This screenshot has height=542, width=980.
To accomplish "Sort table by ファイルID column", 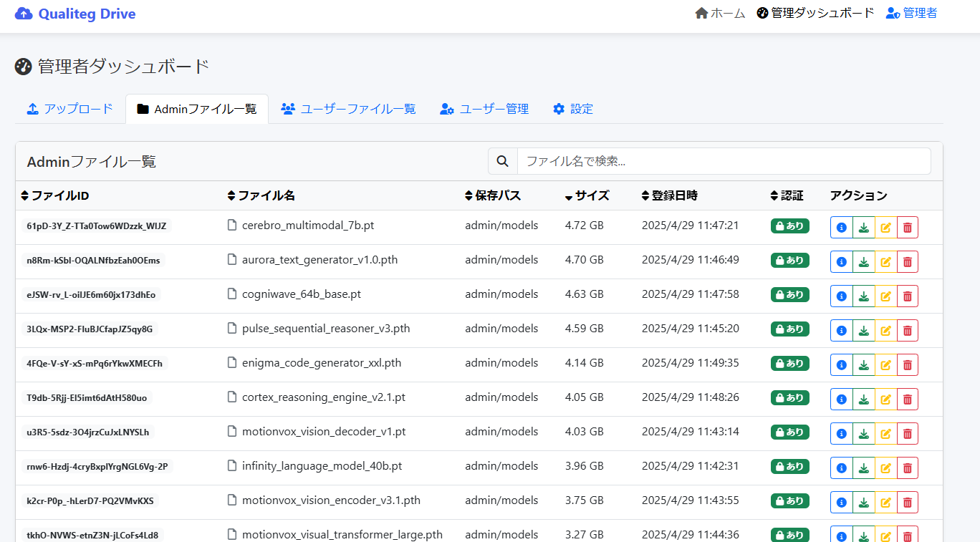I will (x=55, y=195).
